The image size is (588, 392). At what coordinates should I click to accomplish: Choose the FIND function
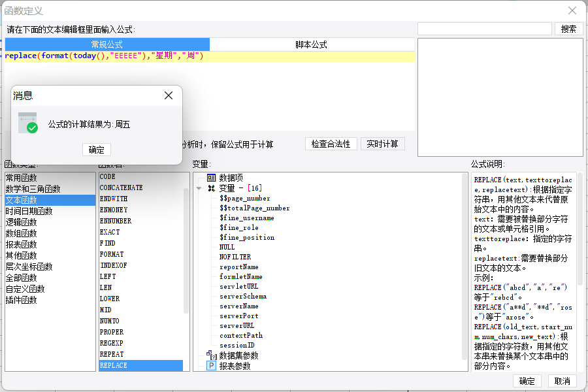141,243
